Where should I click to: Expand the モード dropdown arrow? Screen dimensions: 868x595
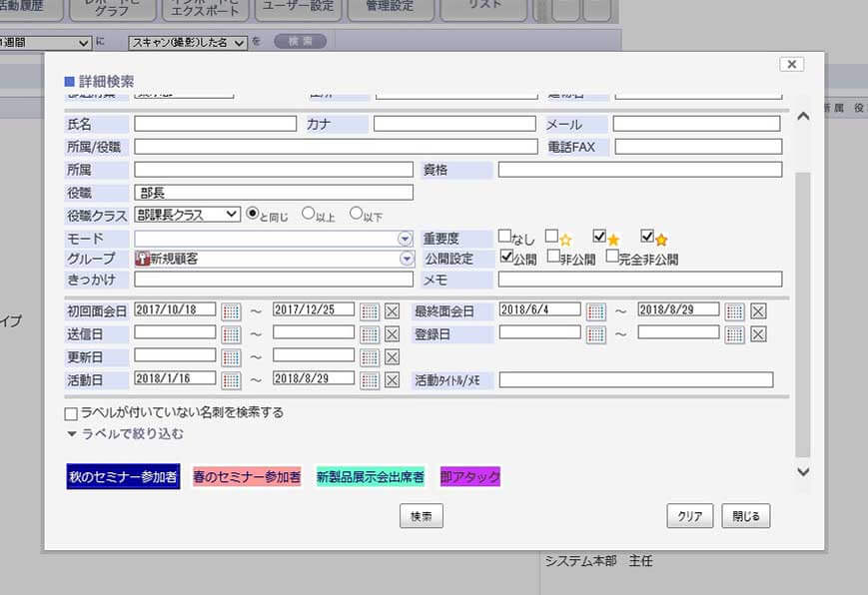pos(406,239)
